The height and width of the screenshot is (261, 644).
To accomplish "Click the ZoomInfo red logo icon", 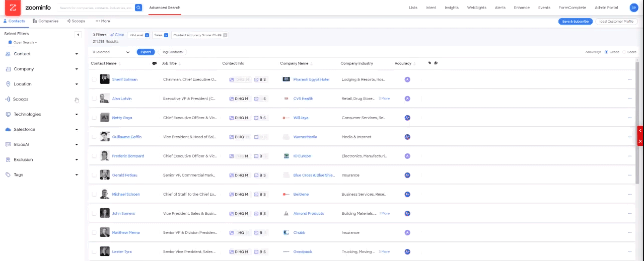I will [x=13, y=8].
